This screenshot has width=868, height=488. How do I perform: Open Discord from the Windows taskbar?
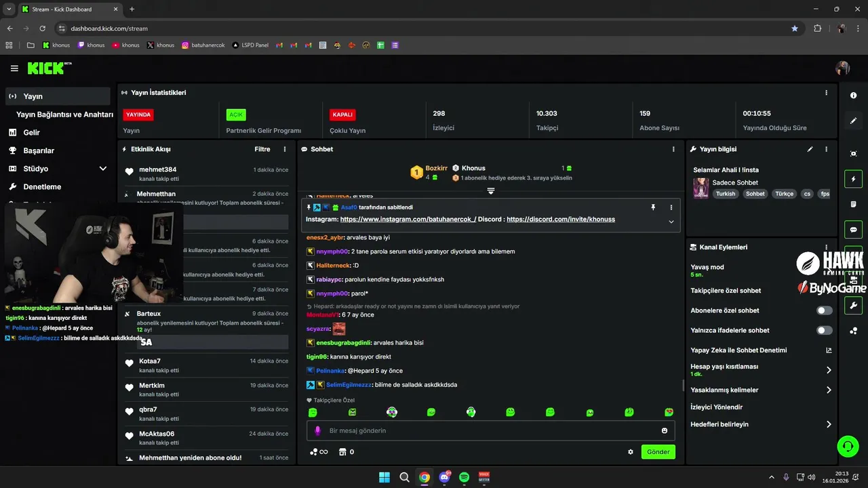[x=444, y=477]
